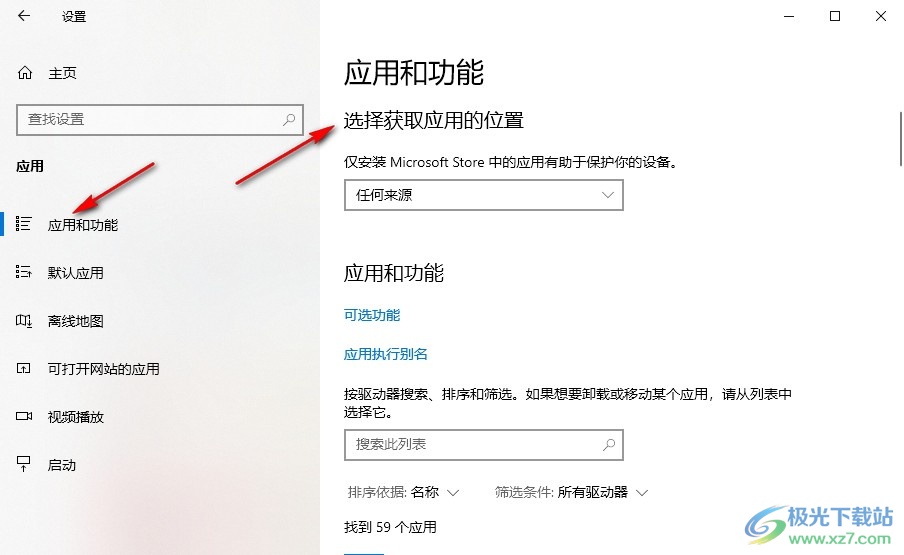Open the 应用执行别名 link

pyautogui.click(x=386, y=354)
